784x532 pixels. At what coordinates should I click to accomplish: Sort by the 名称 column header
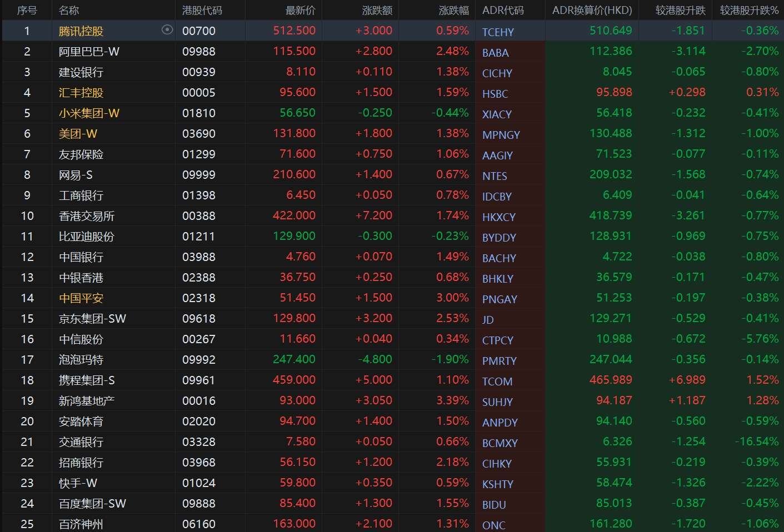click(69, 11)
